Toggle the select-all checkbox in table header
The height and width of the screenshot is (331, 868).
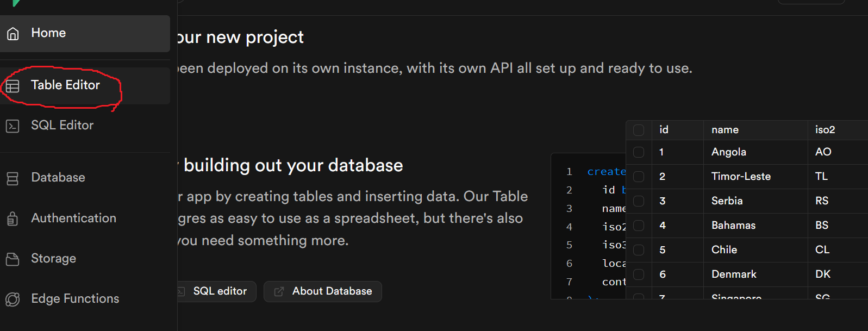pyautogui.click(x=639, y=130)
